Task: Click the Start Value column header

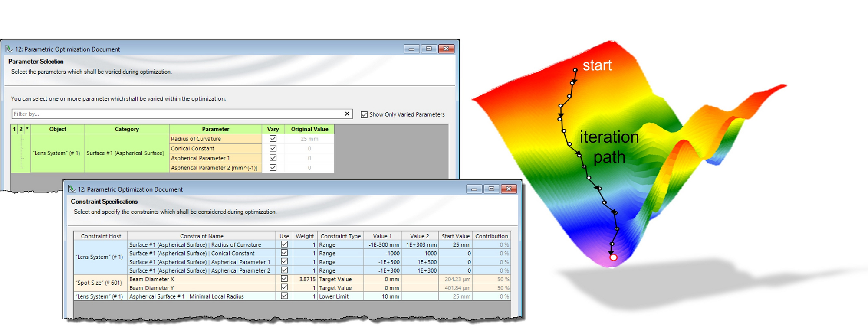Action: tap(455, 236)
